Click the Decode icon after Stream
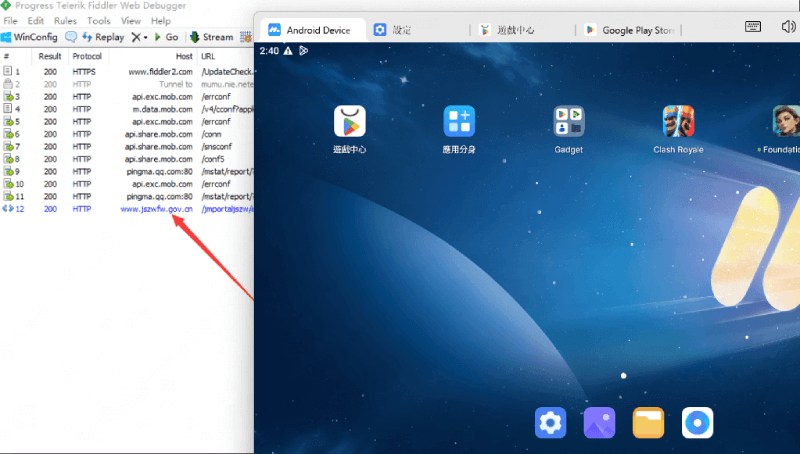 (x=246, y=37)
